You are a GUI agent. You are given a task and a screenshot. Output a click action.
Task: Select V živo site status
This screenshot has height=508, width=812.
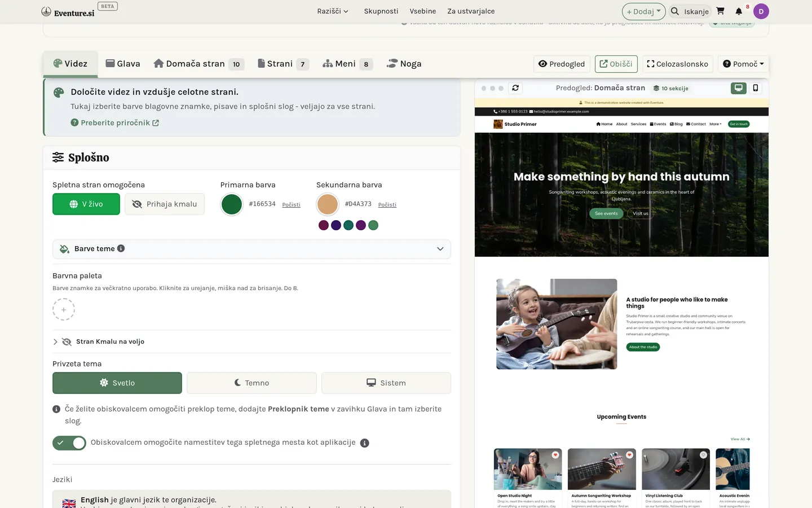coord(86,204)
